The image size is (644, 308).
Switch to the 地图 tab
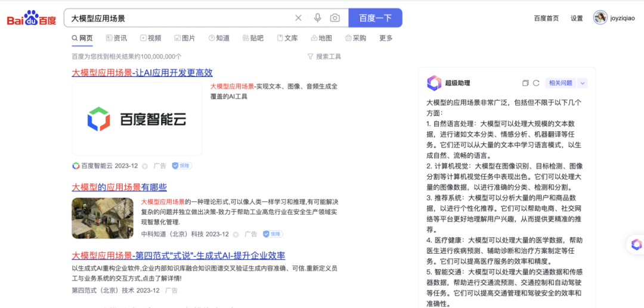(x=321, y=38)
